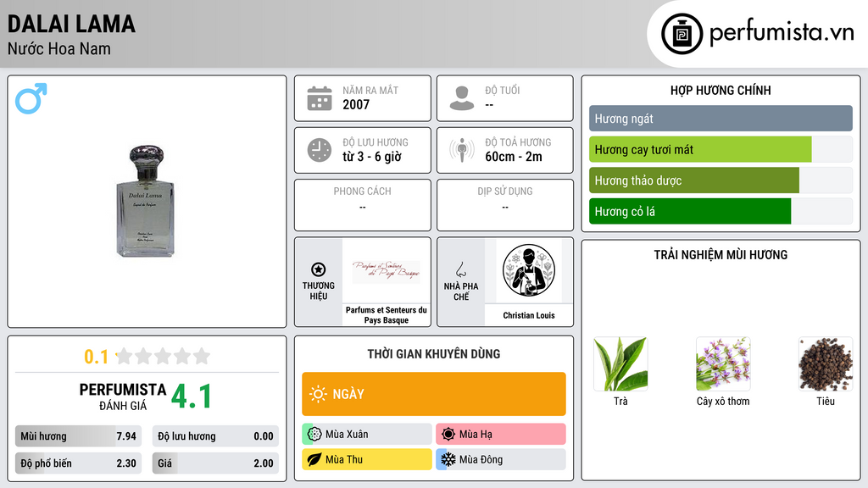Click the Giá 2.00 rating bar

215,463
